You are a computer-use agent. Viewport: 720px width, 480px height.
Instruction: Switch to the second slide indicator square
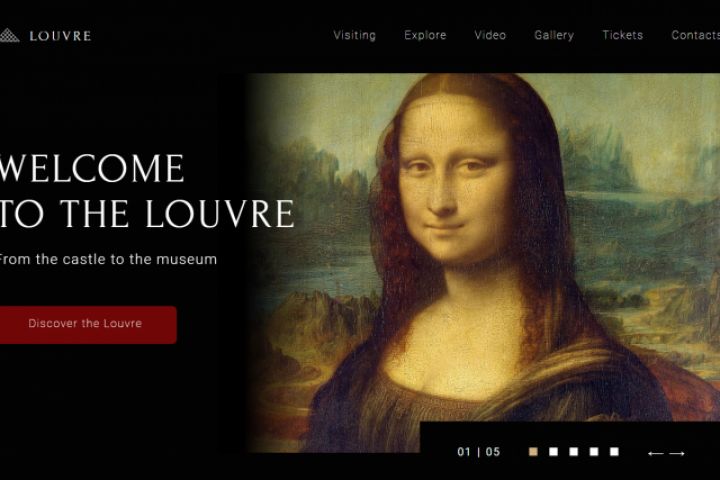point(553,452)
